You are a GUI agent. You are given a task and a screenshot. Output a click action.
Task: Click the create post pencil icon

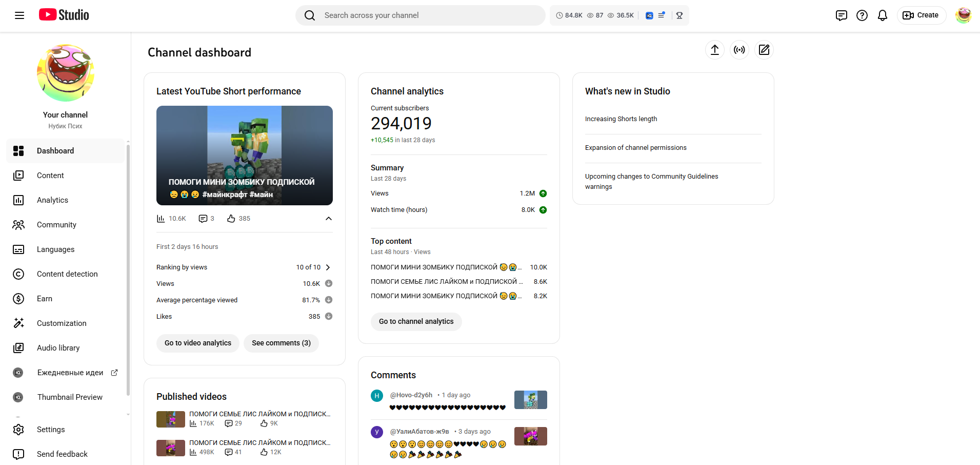[x=764, y=50]
